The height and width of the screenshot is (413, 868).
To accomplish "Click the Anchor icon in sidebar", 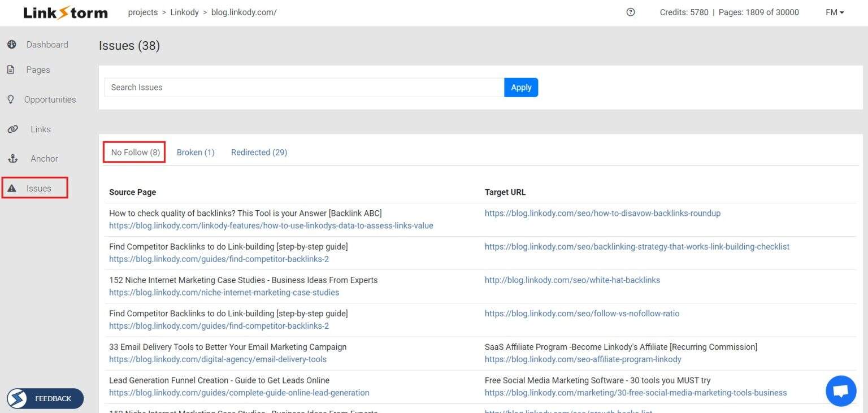I will point(12,159).
